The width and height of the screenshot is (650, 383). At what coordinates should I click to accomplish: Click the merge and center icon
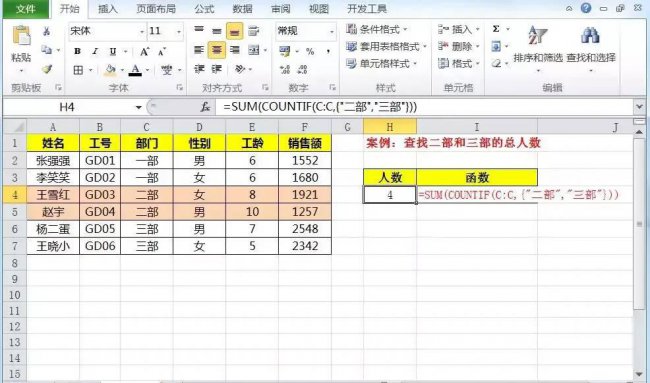(x=254, y=50)
